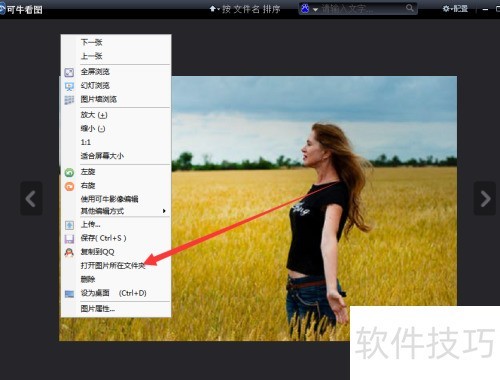Click the set as desktop icon

[x=69, y=294]
